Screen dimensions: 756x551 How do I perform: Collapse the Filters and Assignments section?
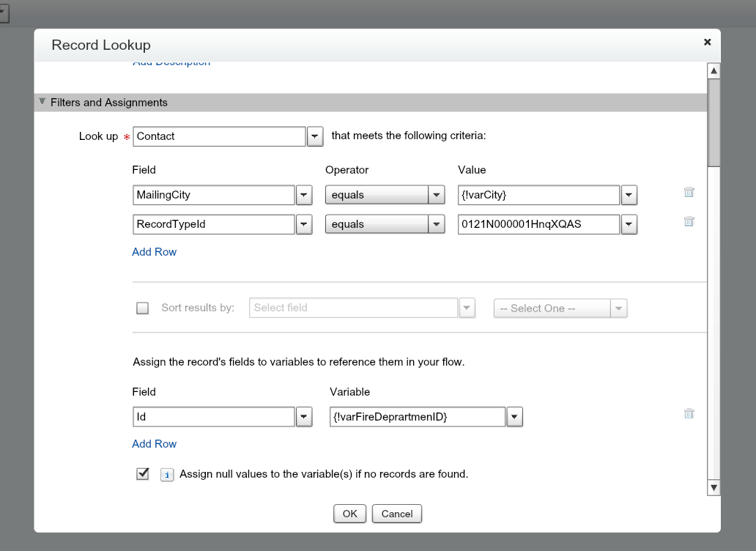(42, 103)
